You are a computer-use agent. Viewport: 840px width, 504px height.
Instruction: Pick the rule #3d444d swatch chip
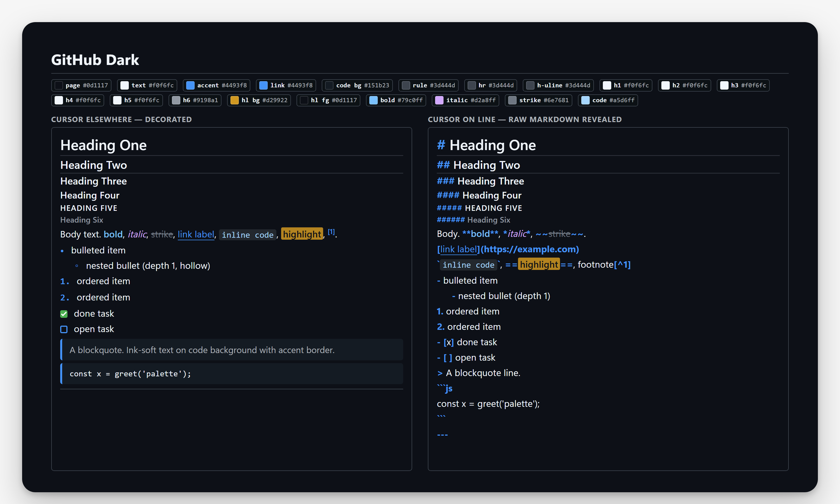pyautogui.click(x=428, y=85)
